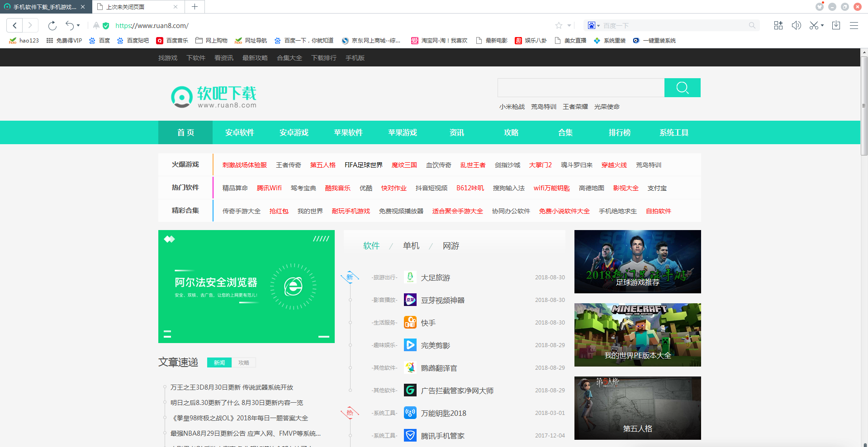Reload the page with refresh icon
868x447 pixels.
(x=52, y=26)
